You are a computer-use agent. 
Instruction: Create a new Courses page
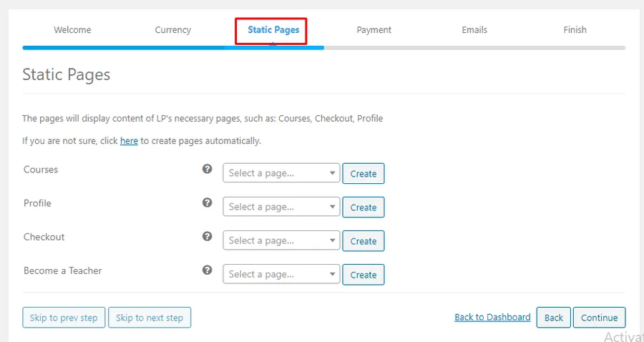[363, 173]
